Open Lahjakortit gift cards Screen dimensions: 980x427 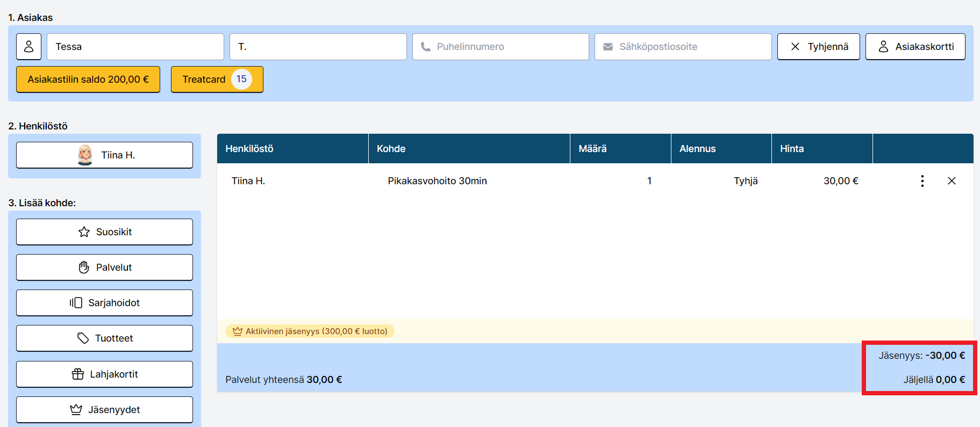[x=104, y=374]
